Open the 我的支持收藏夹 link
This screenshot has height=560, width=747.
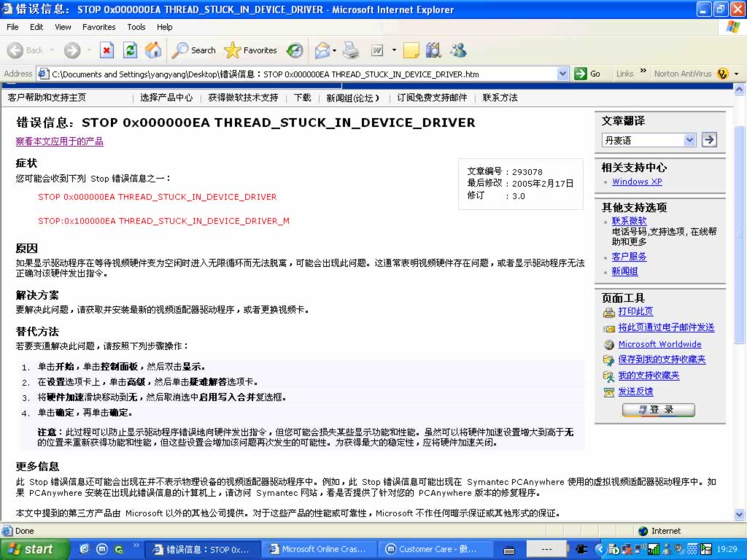point(649,376)
